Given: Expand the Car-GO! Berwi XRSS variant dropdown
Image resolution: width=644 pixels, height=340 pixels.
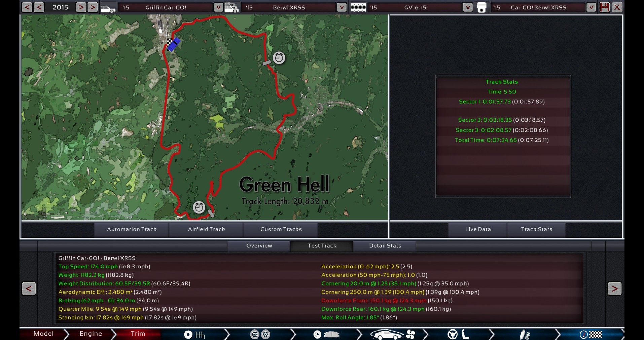Looking at the screenshot, I should (591, 7).
